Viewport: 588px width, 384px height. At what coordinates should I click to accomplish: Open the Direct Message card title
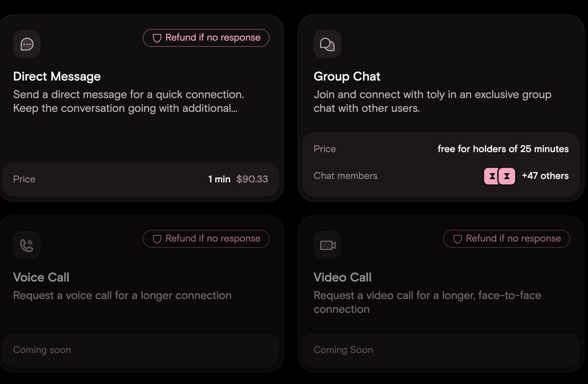57,76
